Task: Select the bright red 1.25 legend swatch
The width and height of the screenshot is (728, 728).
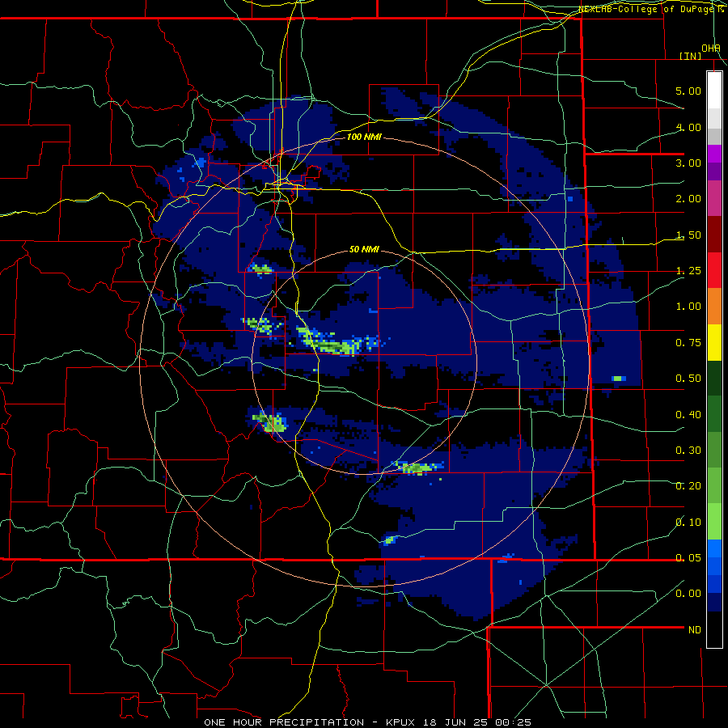Action: point(714,270)
